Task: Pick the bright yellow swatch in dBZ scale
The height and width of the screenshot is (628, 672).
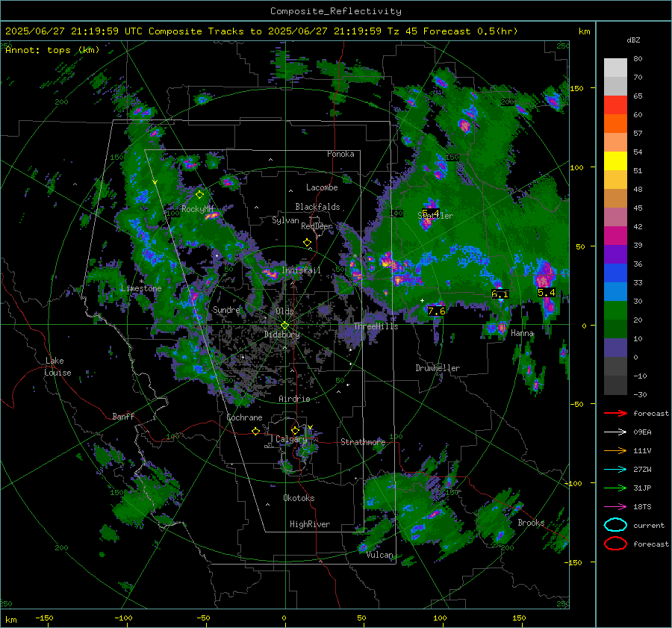Action: click(x=615, y=161)
